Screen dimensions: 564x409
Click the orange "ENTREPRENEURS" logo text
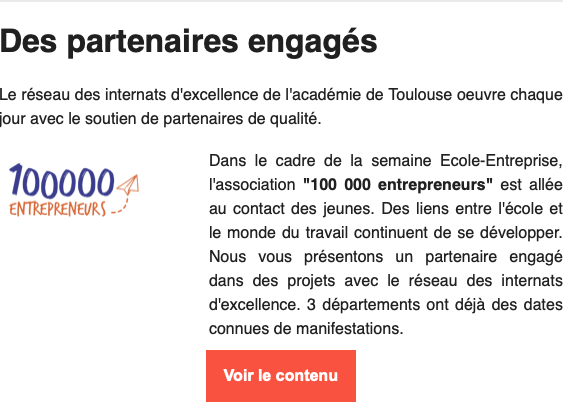pyautogui.click(x=58, y=209)
